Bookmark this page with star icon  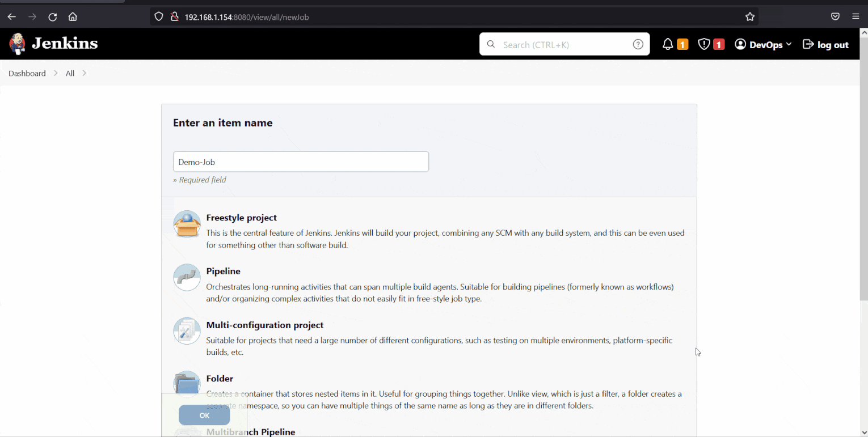(x=750, y=17)
